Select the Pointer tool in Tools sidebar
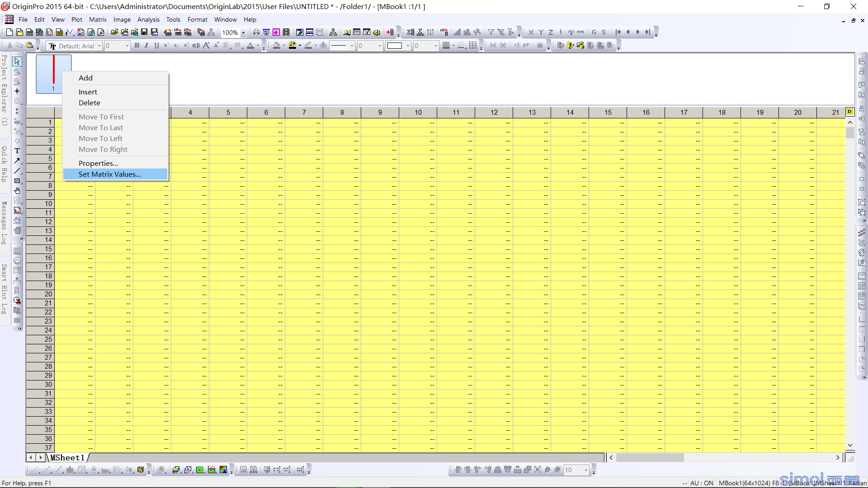This screenshot has height=488, width=868. click(x=17, y=61)
